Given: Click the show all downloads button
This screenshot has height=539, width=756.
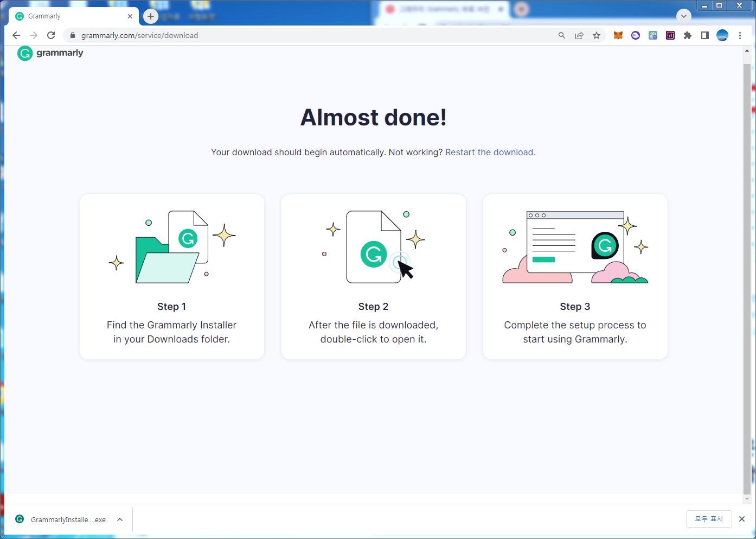Looking at the screenshot, I should point(709,519).
